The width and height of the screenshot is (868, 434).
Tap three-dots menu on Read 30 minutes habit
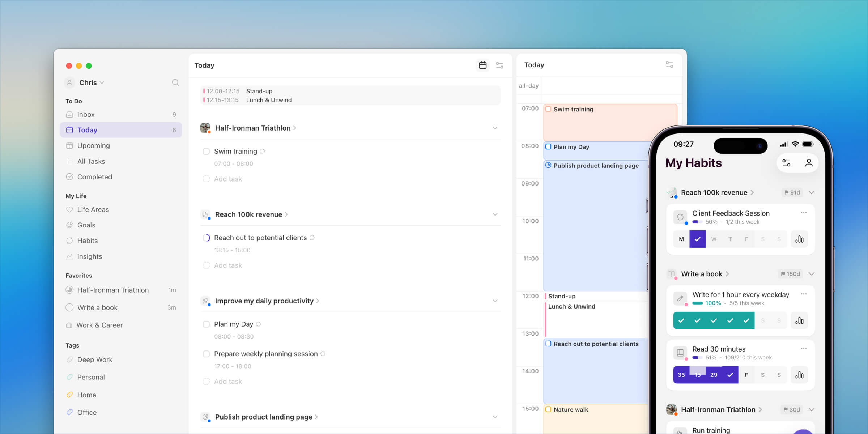pyautogui.click(x=804, y=348)
